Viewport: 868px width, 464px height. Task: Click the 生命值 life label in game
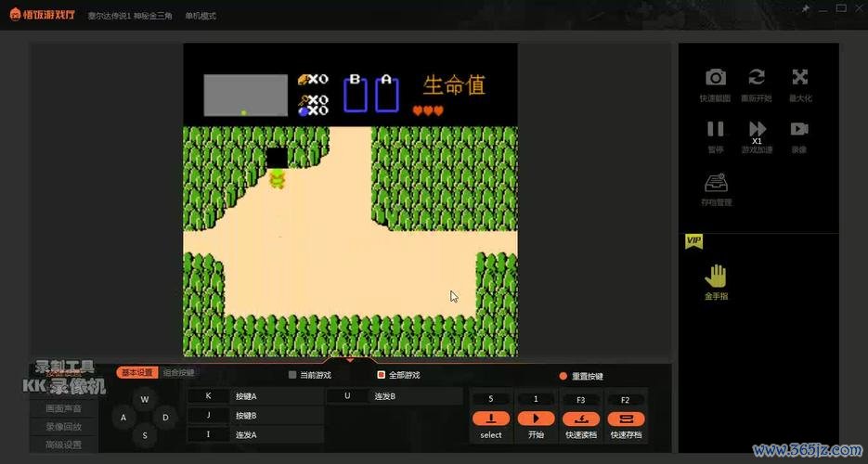[455, 85]
